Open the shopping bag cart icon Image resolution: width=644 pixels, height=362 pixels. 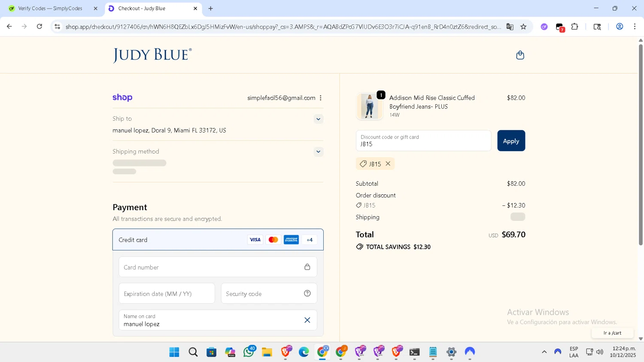520,55
